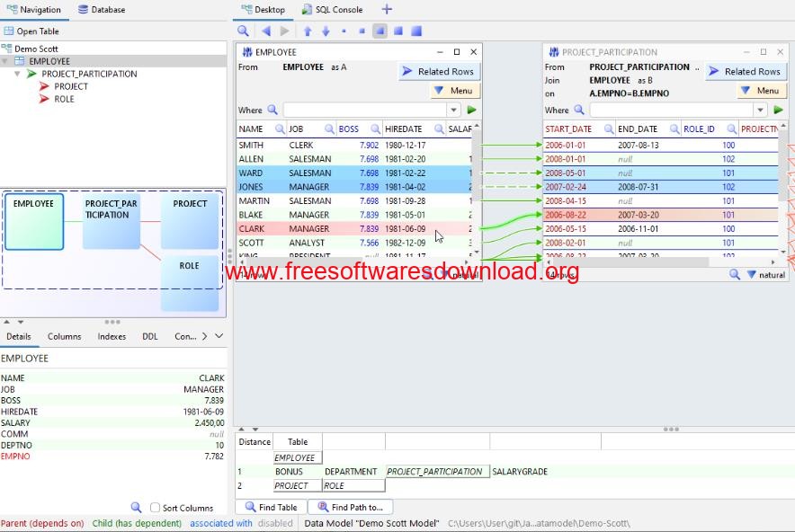
Task: Click the ROLE box in the diagram
Action: 190,283
